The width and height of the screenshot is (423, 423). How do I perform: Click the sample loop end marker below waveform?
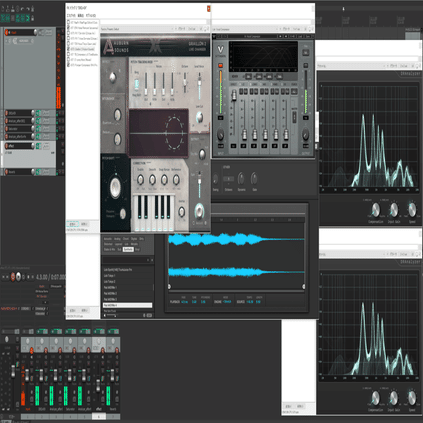(304, 286)
